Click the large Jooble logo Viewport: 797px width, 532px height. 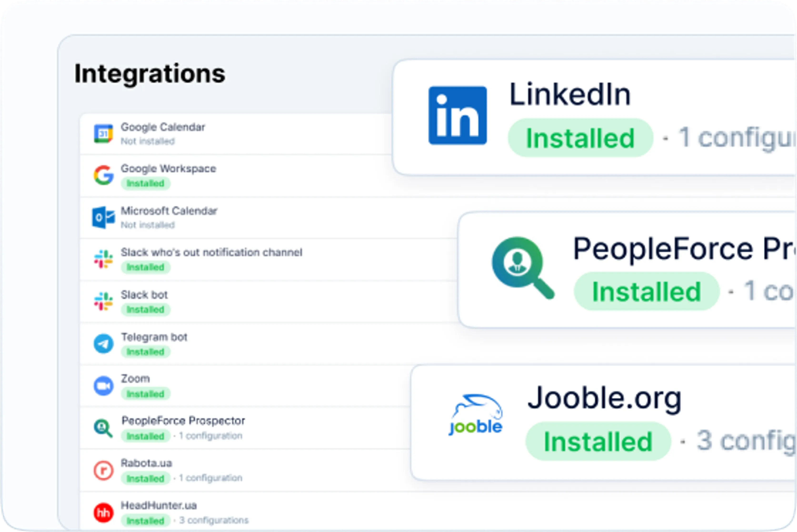pos(476,415)
